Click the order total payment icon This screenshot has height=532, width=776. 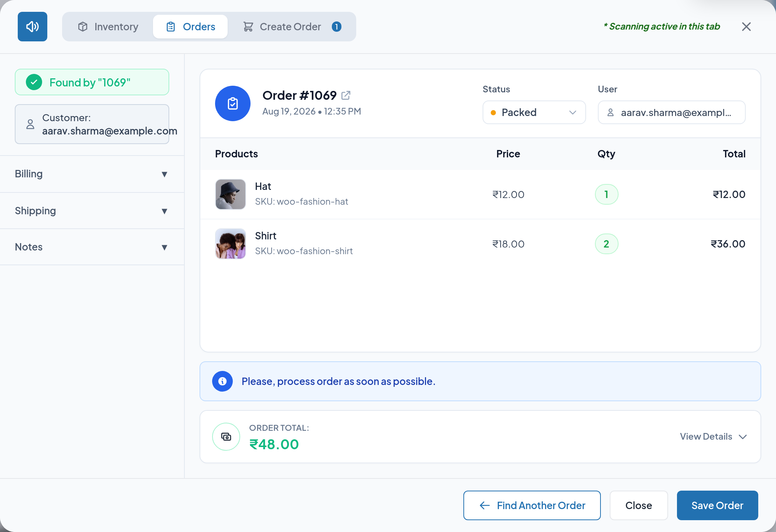[226, 437]
